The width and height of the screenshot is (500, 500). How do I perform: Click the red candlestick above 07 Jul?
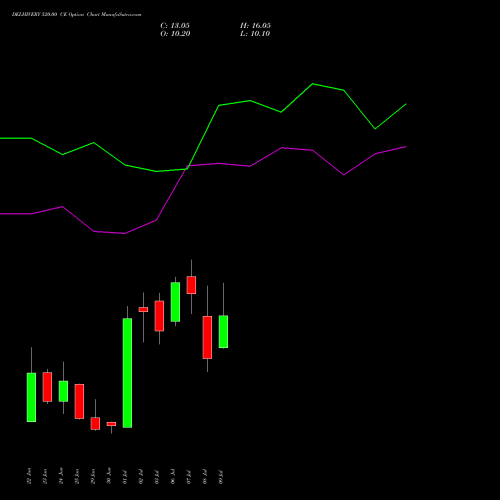(x=191, y=285)
